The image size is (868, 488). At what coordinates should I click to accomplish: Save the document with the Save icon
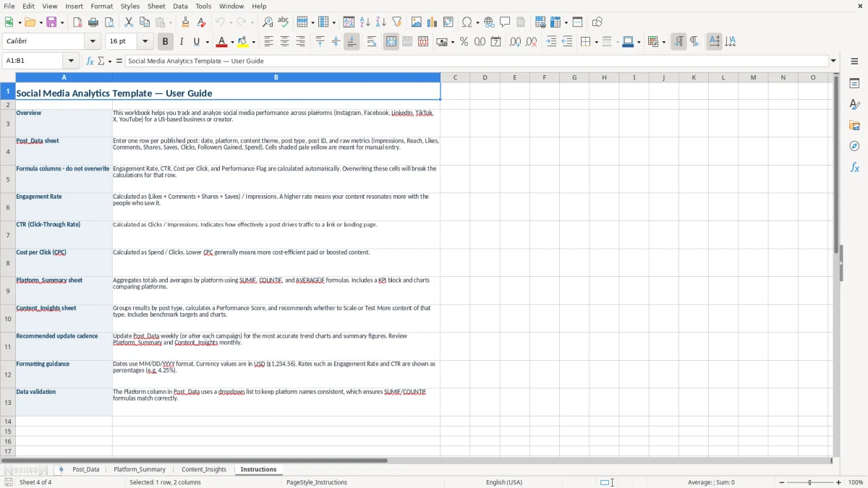[x=51, y=22]
